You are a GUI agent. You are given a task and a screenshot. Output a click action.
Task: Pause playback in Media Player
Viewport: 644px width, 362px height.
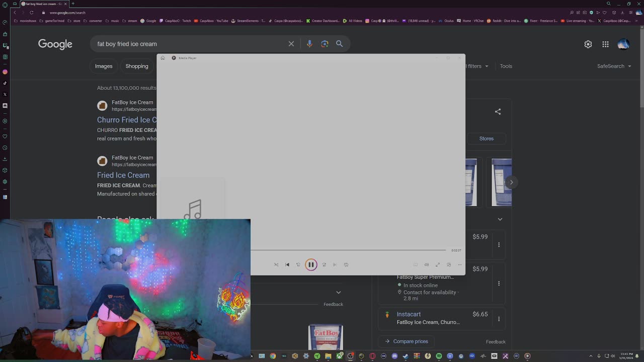tap(311, 264)
